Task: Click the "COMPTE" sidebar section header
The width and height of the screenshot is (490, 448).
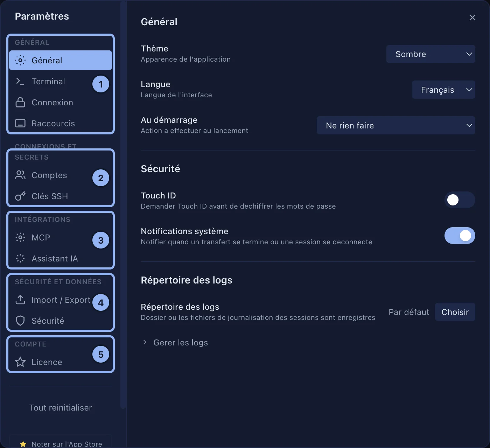Action: pos(30,344)
